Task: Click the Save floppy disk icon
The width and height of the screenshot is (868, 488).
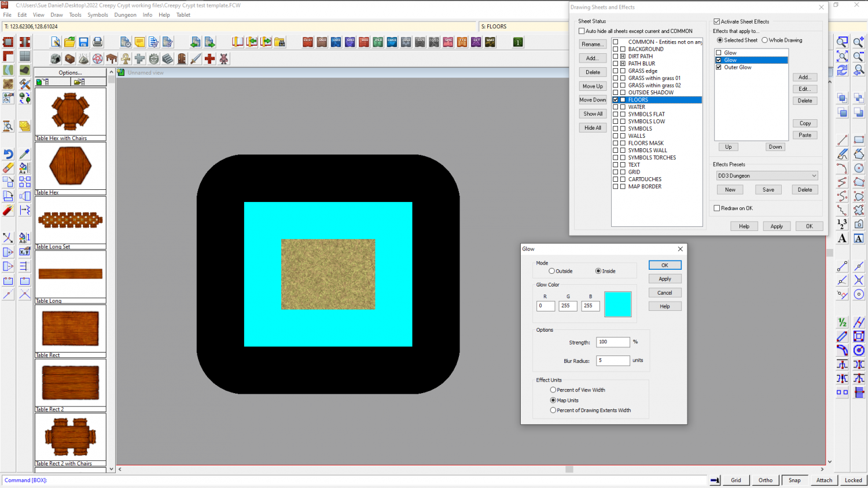Action: click(x=83, y=42)
